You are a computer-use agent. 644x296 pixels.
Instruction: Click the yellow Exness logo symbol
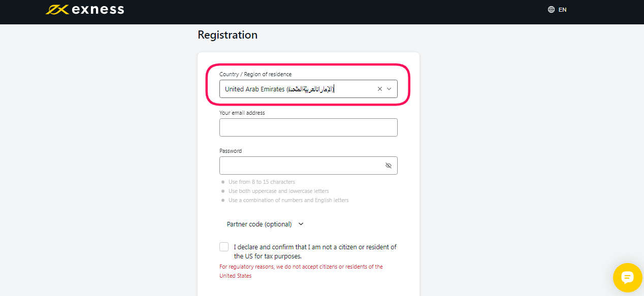click(57, 9)
